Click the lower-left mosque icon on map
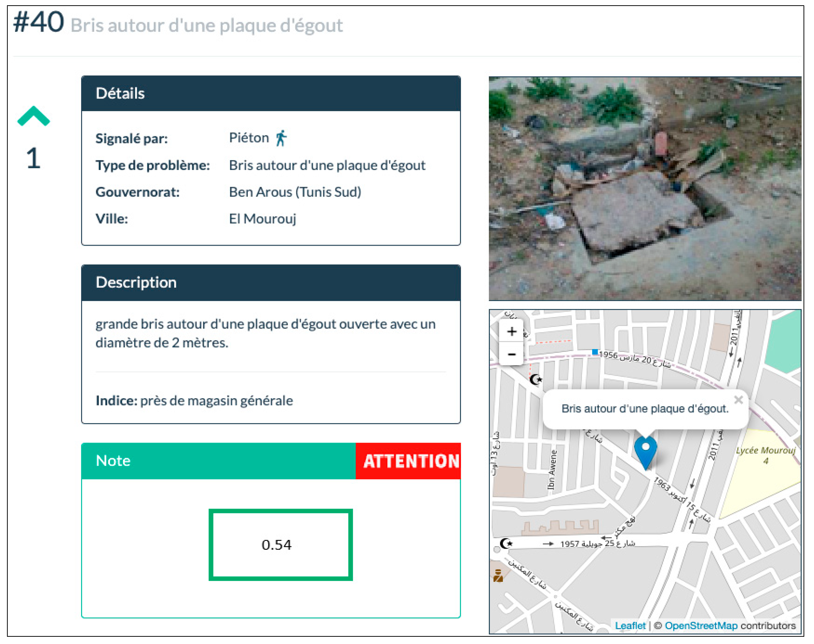The image size is (814, 644). point(506,543)
